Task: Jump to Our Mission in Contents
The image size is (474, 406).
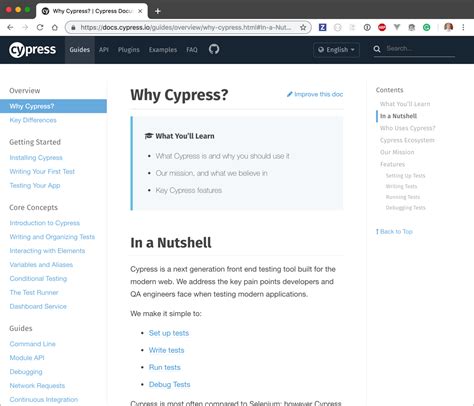Action: tap(397, 152)
